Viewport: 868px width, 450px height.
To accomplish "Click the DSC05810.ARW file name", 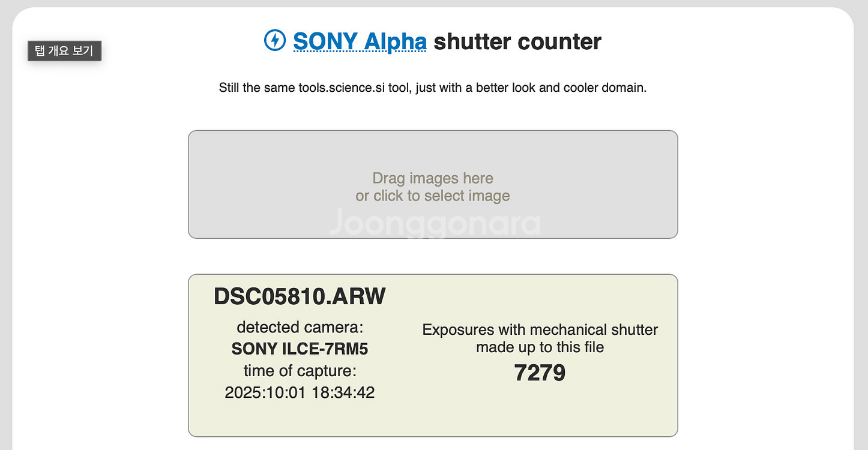I will [x=300, y=296].
